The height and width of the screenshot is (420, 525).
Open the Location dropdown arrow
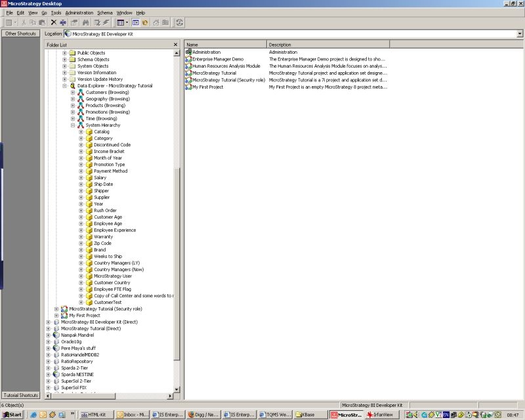pos(520,33)
